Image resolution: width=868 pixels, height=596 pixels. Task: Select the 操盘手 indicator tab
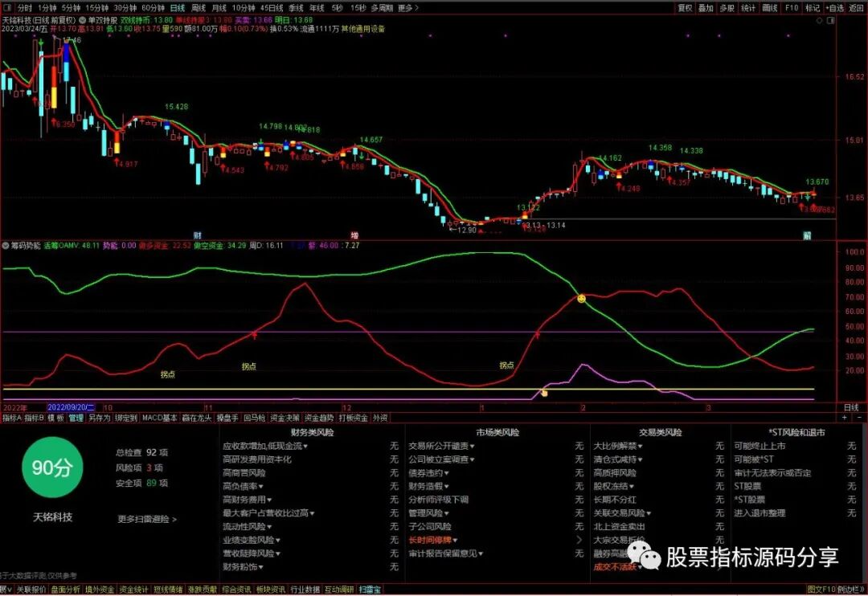click(x=227, y=418)
